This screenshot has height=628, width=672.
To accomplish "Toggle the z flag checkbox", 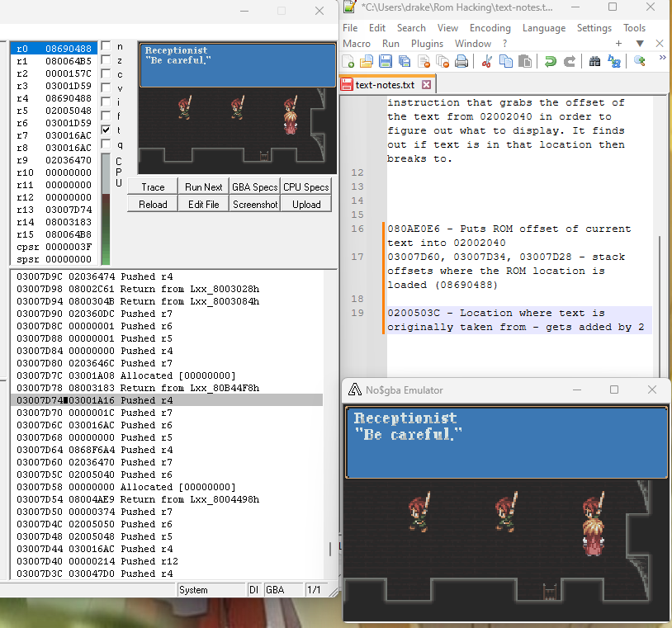I will click(x=106, y=59).
